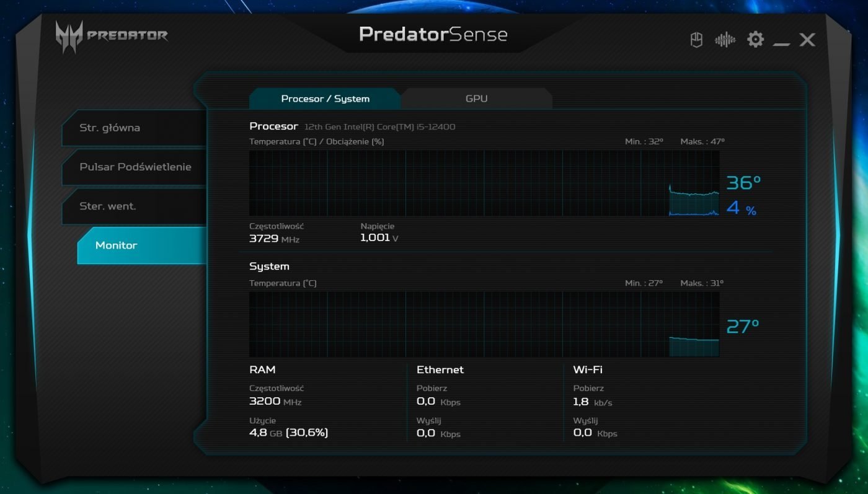Click the System section heading
The image size is (868, 494).
[x=269, y=267]
